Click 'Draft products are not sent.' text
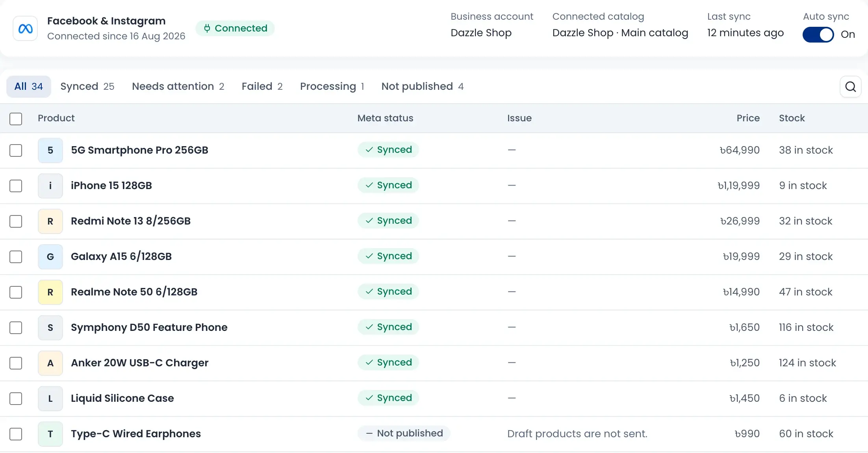The width and height of the screenshot is (868, 453). (x=577, y=434)
